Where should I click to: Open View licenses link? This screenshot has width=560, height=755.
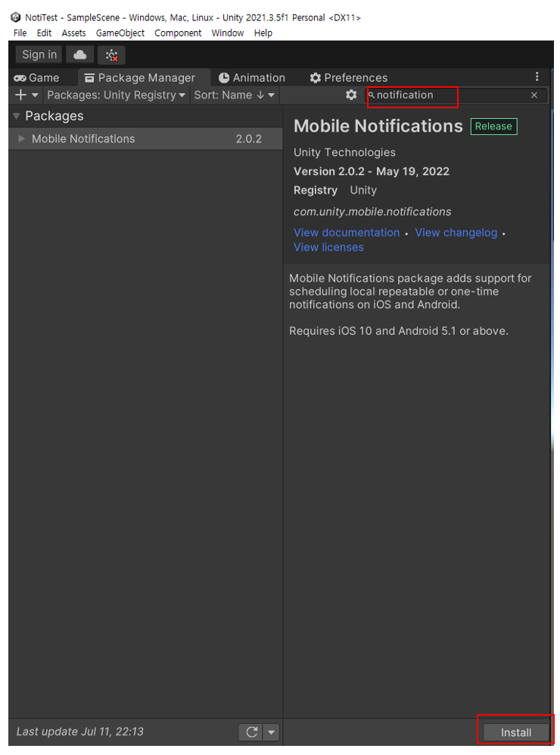pos(328,247)
